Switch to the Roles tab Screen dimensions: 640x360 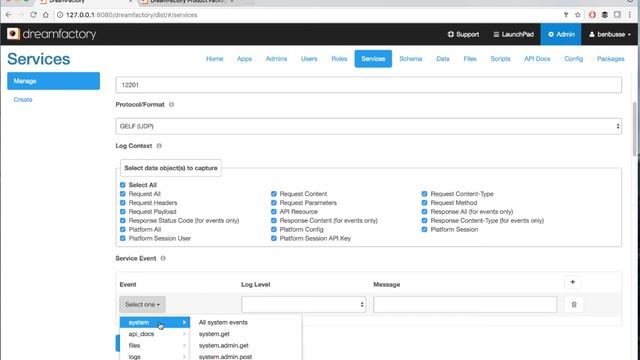pos(339,59)
